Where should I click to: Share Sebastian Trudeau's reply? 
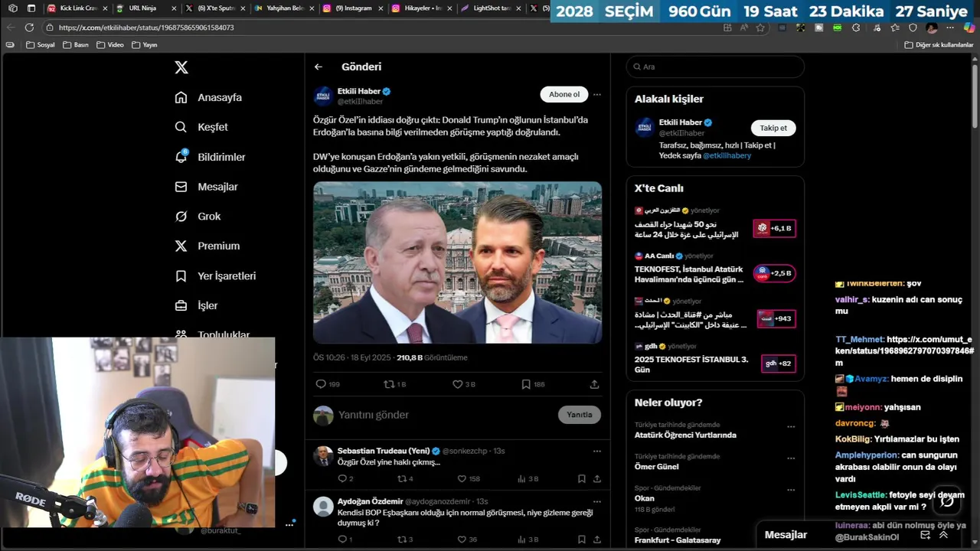[597, 478]
